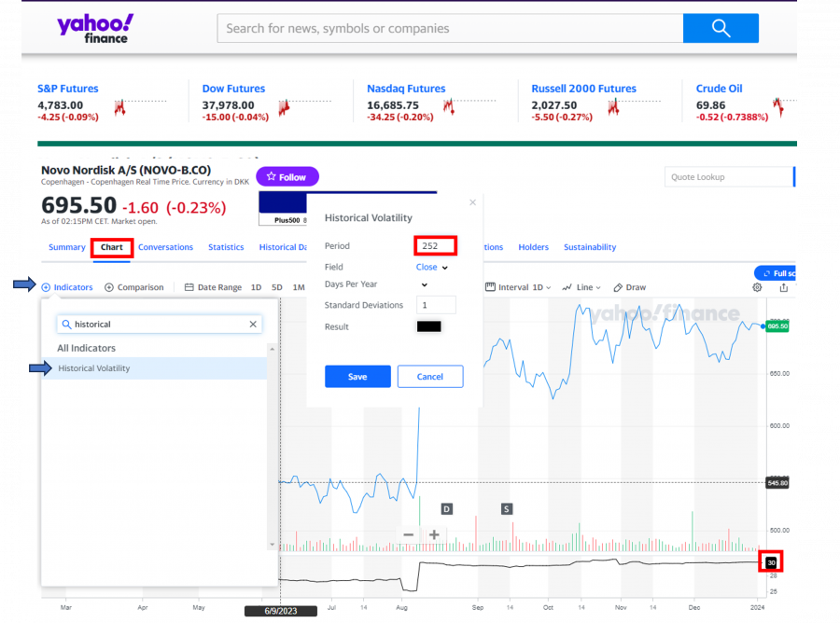Zoom out chart with minus button
This screenshot has height=623, width=840.
pos(408,534)
